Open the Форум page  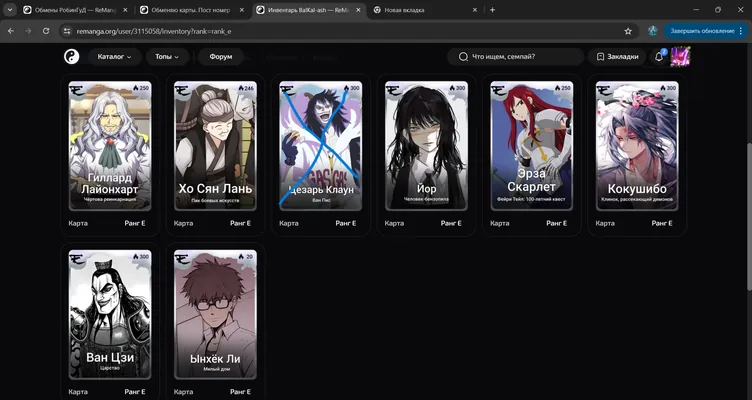[221, 57]
